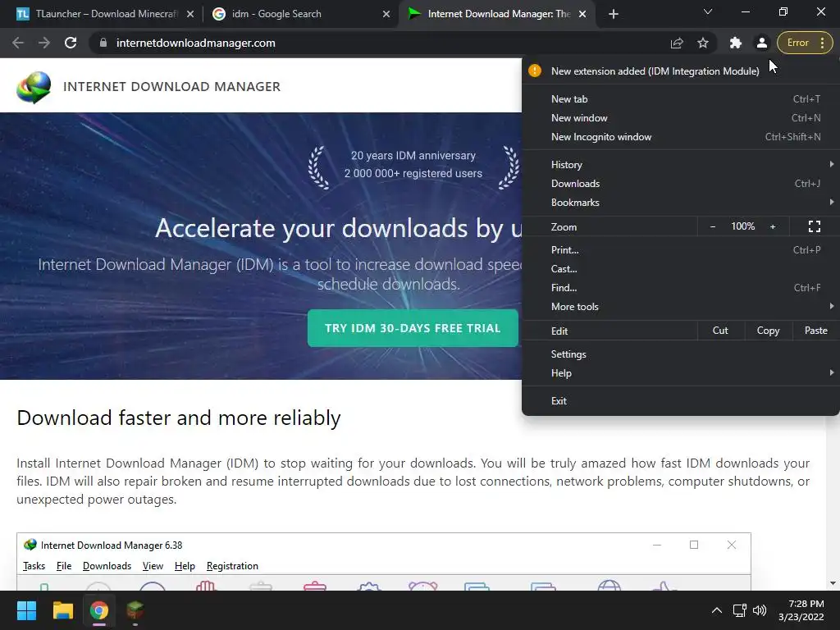Open the Windows Start menu
Screen dimensions: 840x630
point(26,610)
